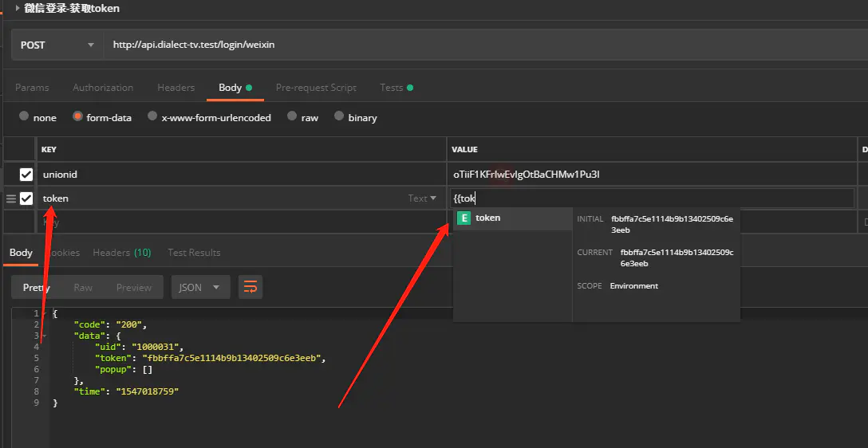868x448 pixels.
Task: Uncheck the unionid parameter checkbox
Action: (26, 175)
